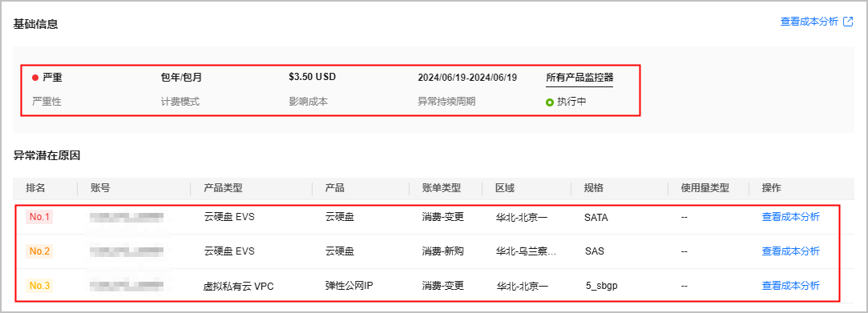The image size is (868, 313).
Task: Select the No.1 rank badge
Action: pyautogui.click(x=39, y=217)
